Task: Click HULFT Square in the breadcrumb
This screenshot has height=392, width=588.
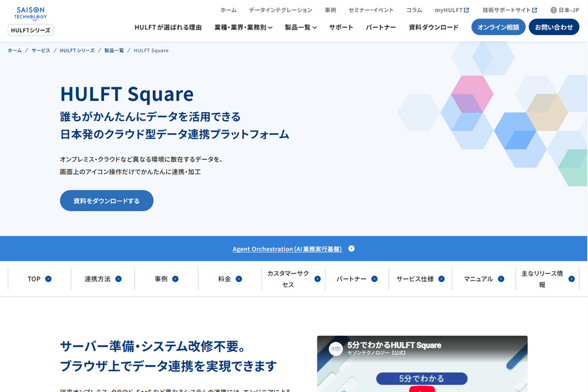Action: [x=151, y=50]
